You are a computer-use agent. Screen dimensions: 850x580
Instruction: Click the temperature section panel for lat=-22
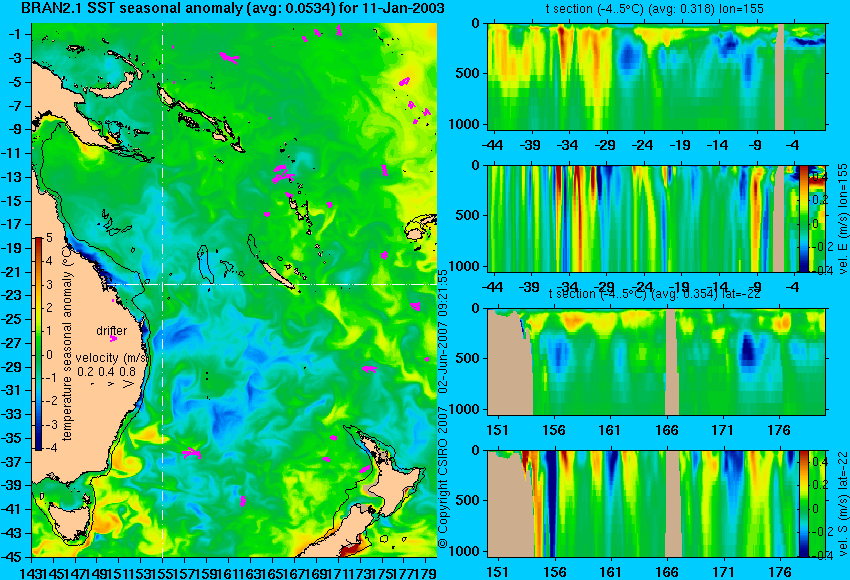pyautogui.click(x=656, y=362)
